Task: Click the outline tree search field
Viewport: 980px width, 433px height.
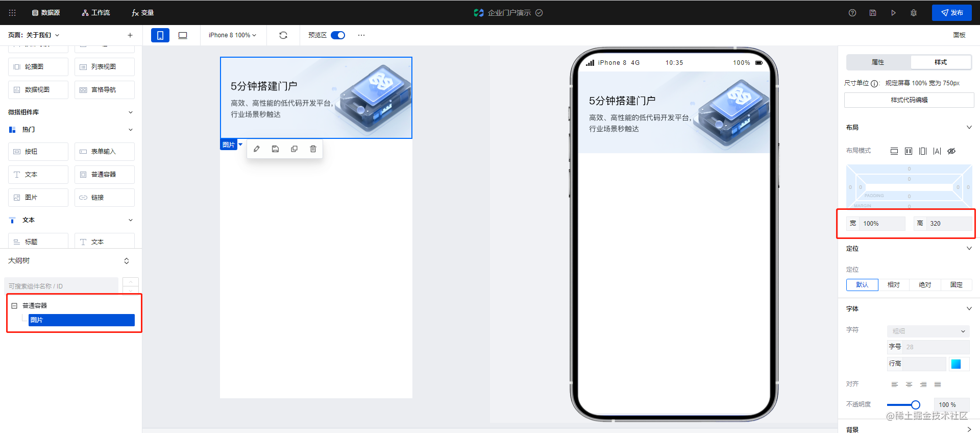Action: tap(61, 286)
